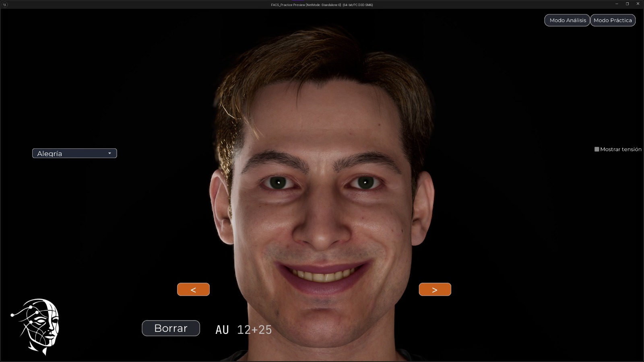644x362 pixels.
Task: Switch to Modo Análisis
Action: (x=567, y=20)
